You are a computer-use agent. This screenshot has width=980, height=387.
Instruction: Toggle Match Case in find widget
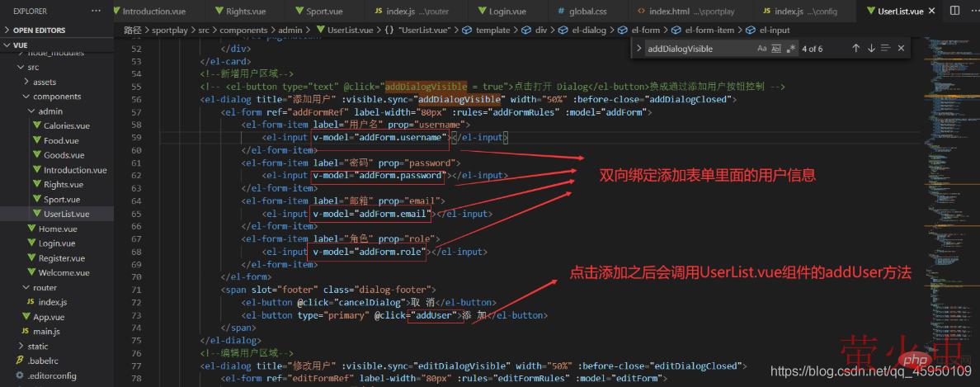[x=761, y=49]
